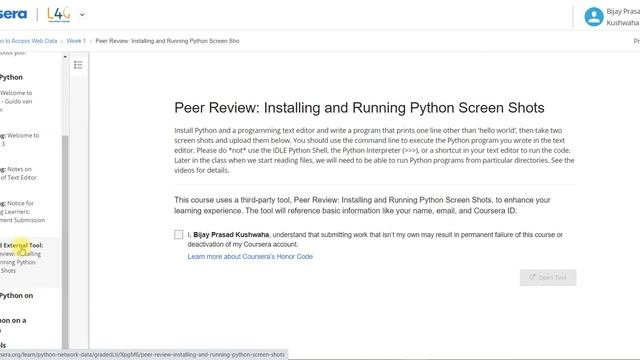
Task: Open the Notes on Text Editor reading
Action: pos(18,173)
